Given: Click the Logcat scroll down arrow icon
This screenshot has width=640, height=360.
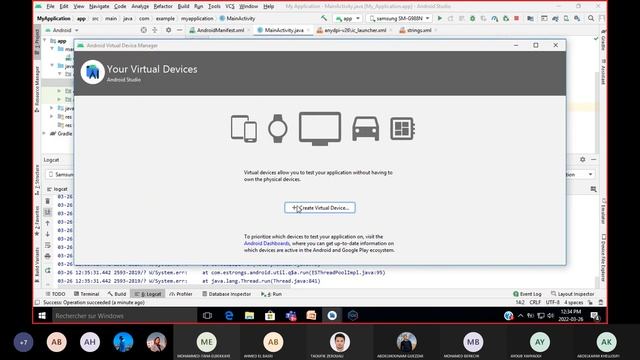Looking at the screenshot, I should (47, 234).
